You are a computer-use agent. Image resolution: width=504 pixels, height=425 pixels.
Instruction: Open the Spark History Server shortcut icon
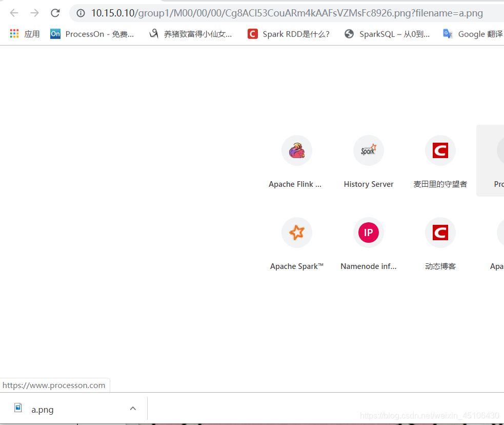pos(368,150)
